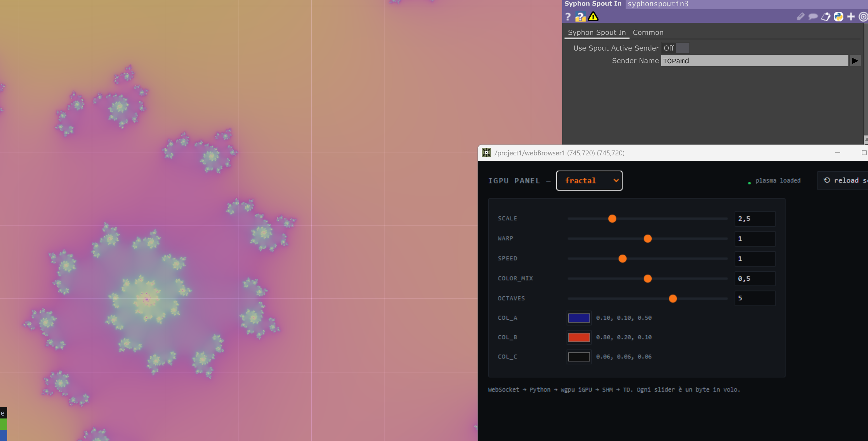Click the WARP value field showing 1
868x441 pixels.
[755, 239]
